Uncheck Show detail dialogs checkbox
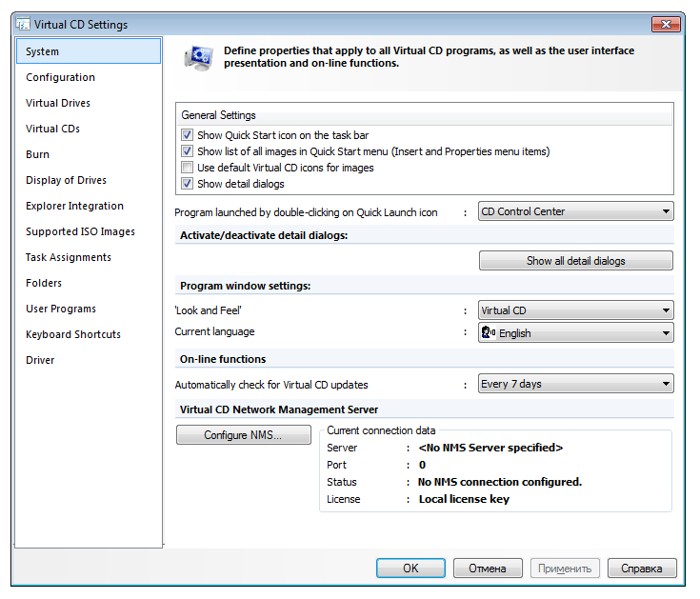 click(x=187, y=184)
